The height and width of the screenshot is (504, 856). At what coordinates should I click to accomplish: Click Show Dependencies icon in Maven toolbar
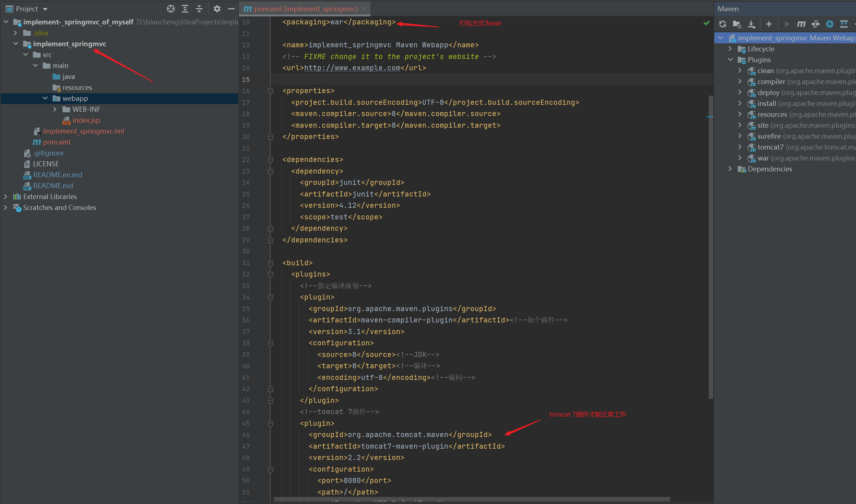point(844,24)
